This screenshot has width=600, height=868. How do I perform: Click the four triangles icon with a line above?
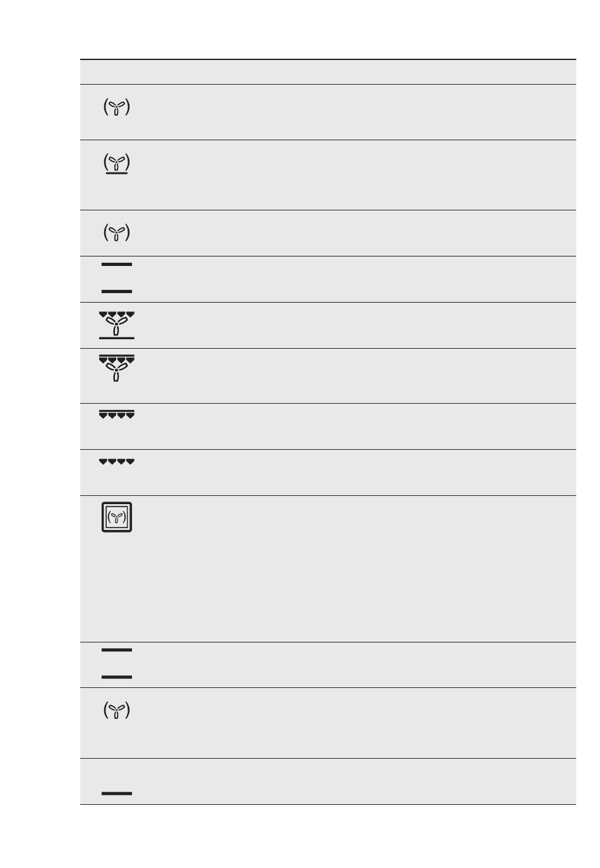click(117, 414)
